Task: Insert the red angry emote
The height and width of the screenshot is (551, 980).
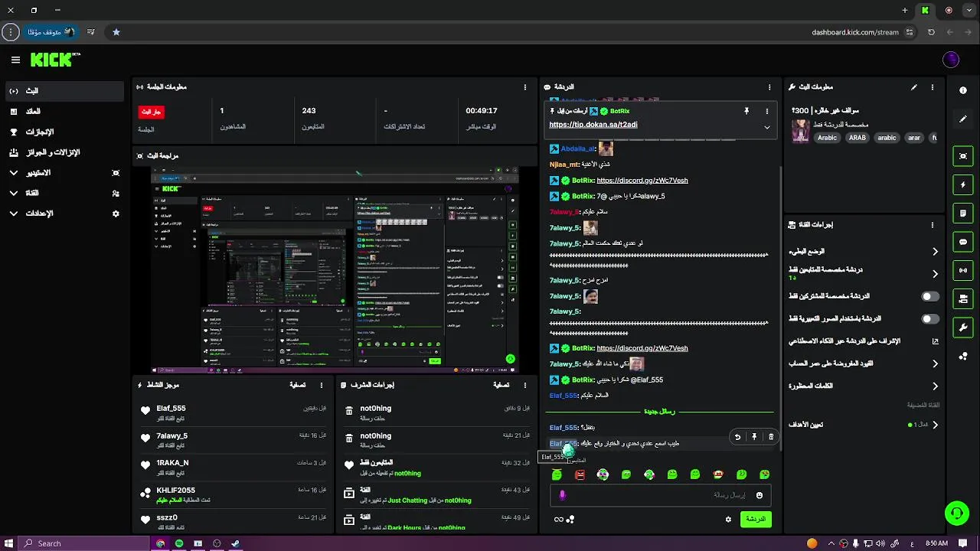Action: [580, 474]
